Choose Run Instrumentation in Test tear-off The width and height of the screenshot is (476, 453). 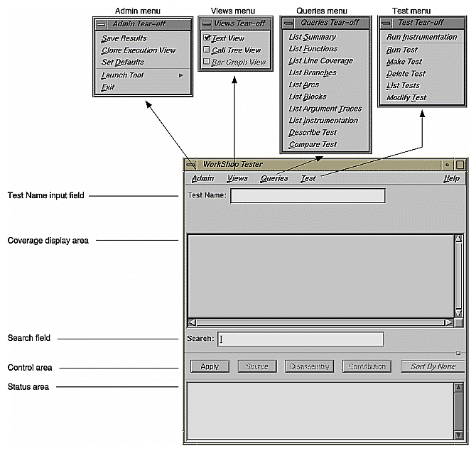[421, 37]
